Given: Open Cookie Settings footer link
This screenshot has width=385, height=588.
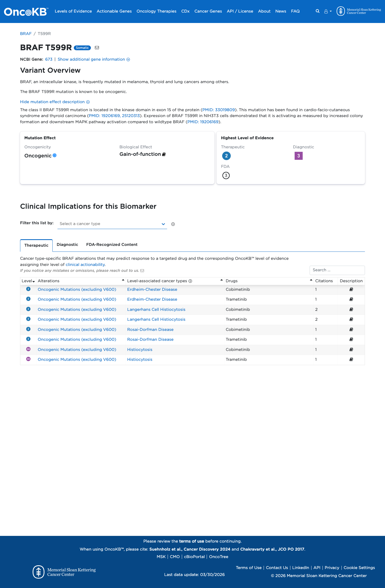Looking at the screenshot, I should (359, 568).
